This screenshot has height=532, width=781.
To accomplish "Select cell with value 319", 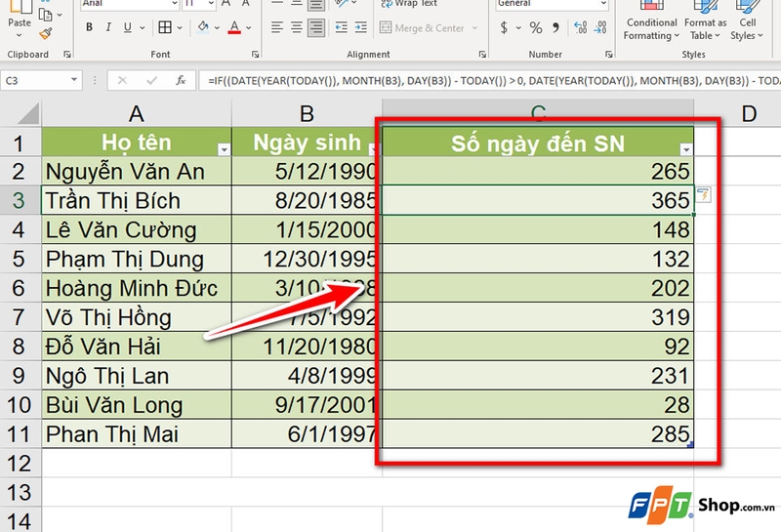I will (x=538, y=317).
